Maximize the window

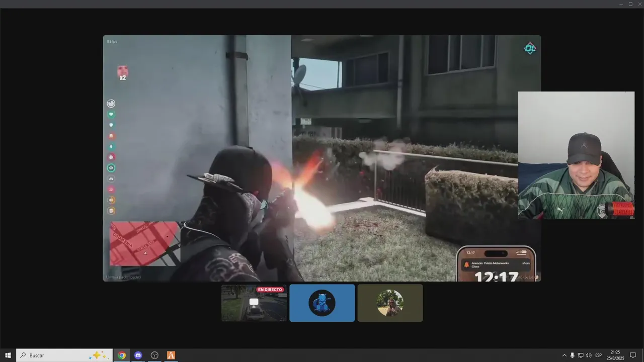pos(630,4)
